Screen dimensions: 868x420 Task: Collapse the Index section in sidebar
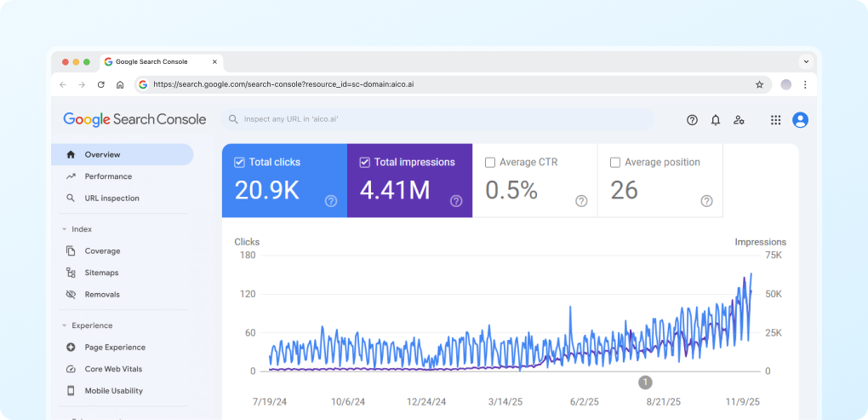pyautogui.click(x=64, y=229)
